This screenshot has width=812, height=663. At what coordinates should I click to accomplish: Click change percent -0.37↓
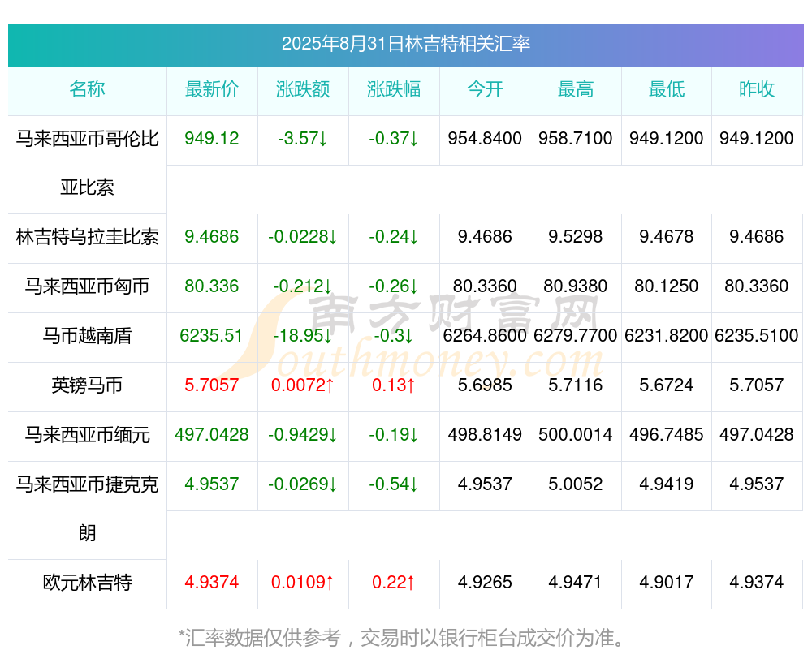tap(394, 139)
